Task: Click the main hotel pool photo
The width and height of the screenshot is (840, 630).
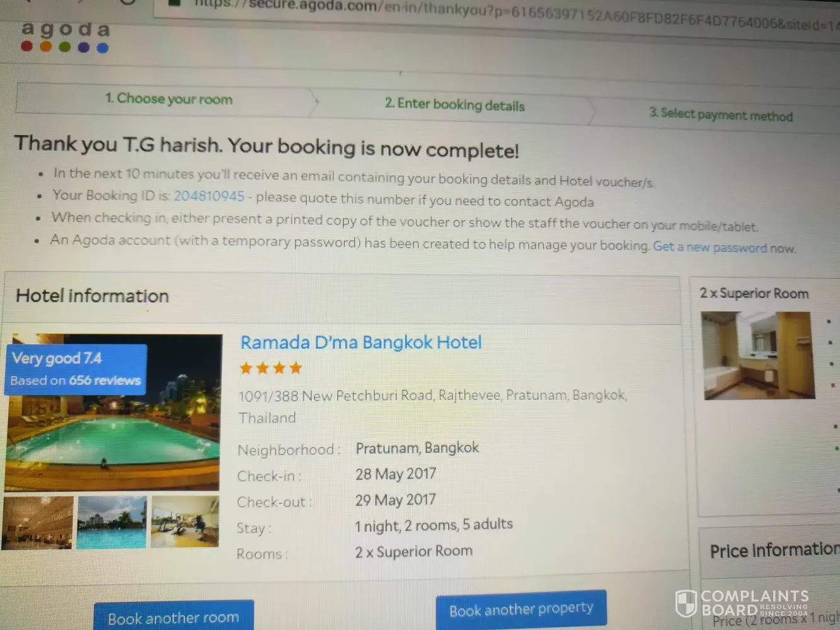Action: point(113,413)
